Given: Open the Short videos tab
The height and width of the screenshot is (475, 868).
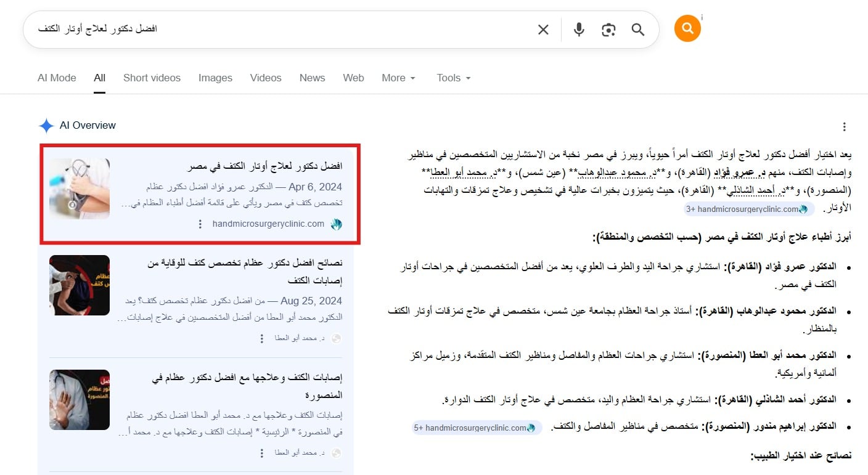Looking at the screenshot, I should pos(152,78).
